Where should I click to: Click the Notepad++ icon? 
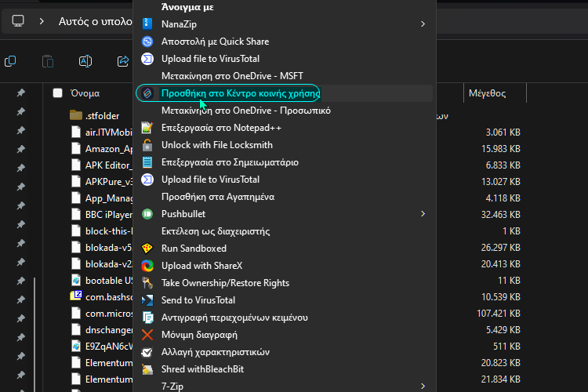147,128
